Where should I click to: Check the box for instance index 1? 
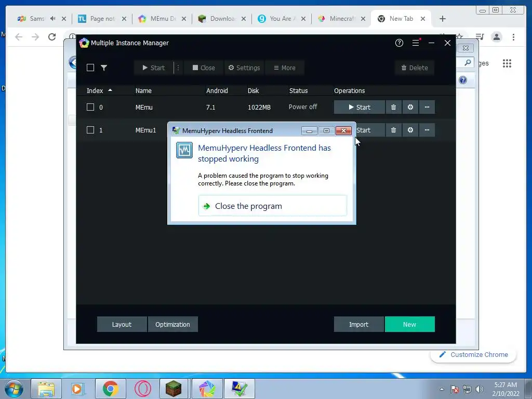pos(90,130)
